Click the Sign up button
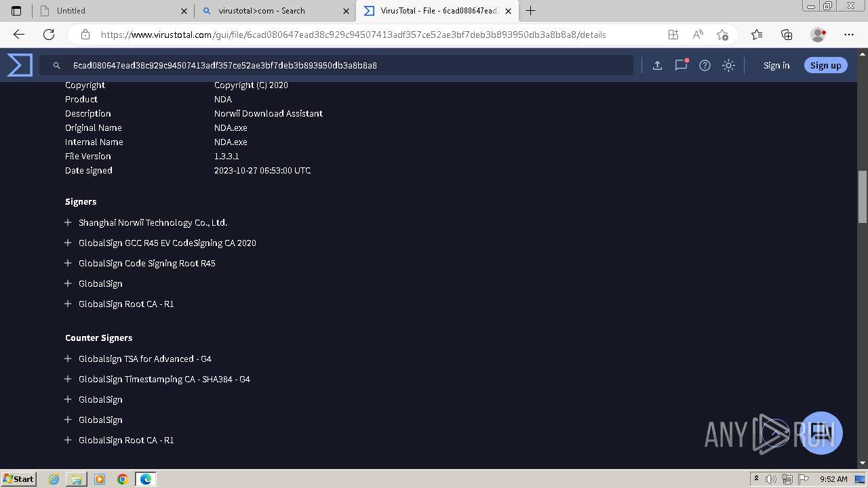 [x=825, y=65]
